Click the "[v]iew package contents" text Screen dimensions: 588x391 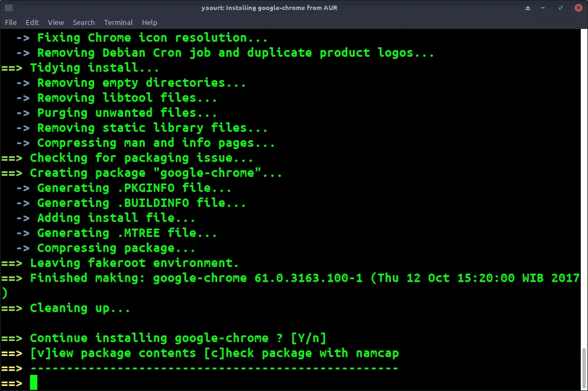[113, 353]
